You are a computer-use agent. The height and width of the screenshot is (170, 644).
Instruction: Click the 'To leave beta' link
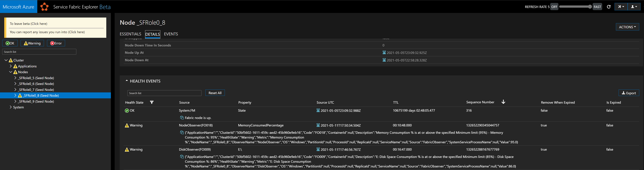28,24
